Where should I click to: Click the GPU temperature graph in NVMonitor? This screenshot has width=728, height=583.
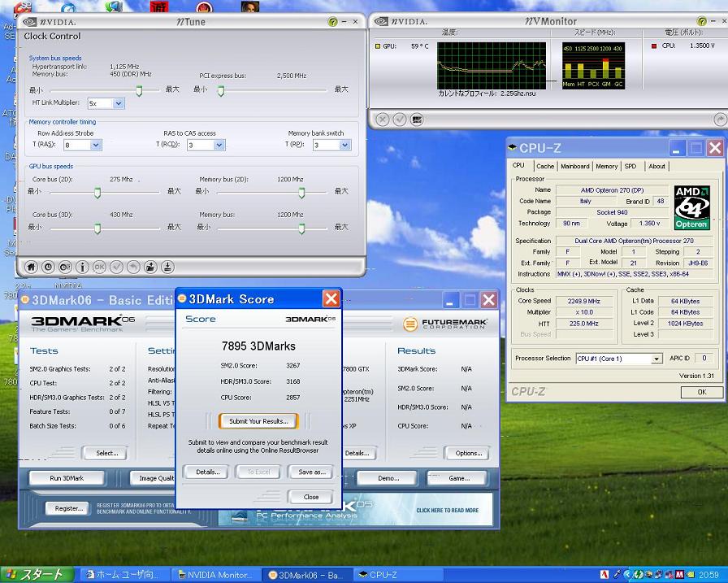(x=492, y=66)
